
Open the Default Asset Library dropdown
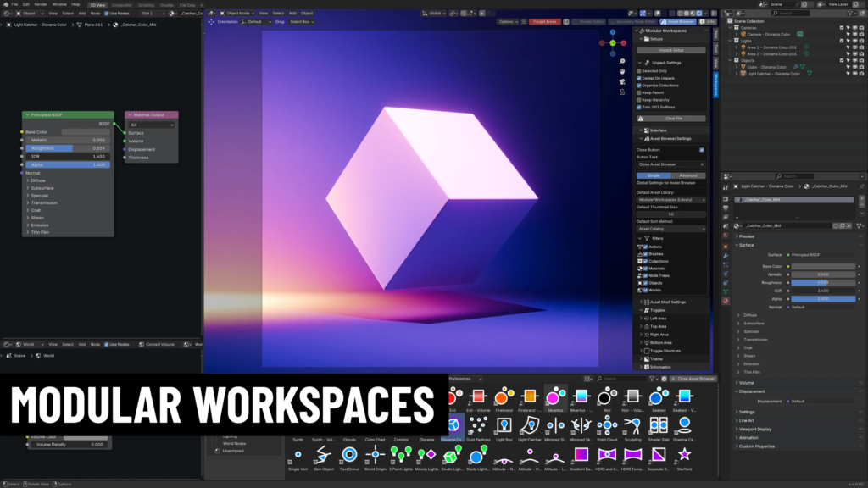pos(671,200)
